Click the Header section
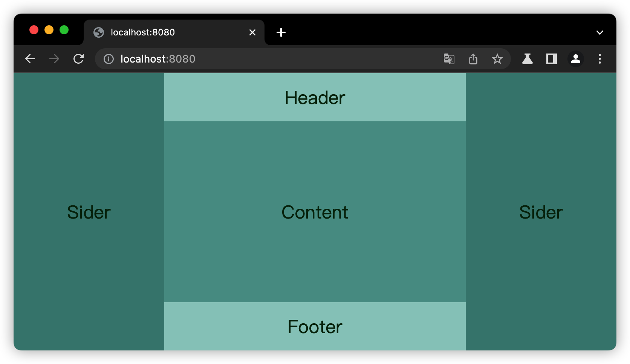The width and height of the screenshot is (630, 364). click(x=315, y=98)
